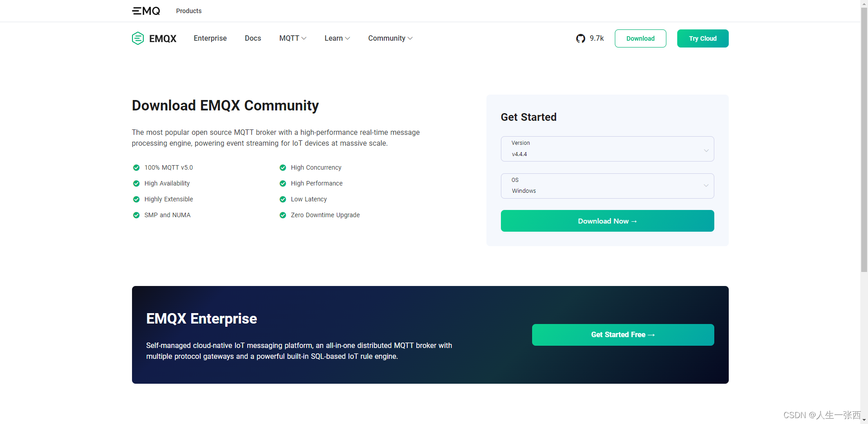Click the Download EMQX Community heading

click(x=225, y=105)
